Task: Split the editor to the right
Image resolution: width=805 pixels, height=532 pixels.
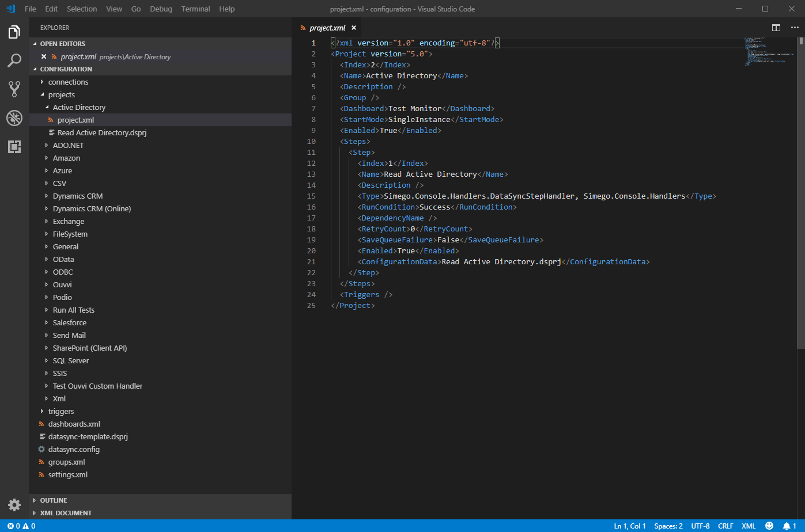Action: click(776, 28)
